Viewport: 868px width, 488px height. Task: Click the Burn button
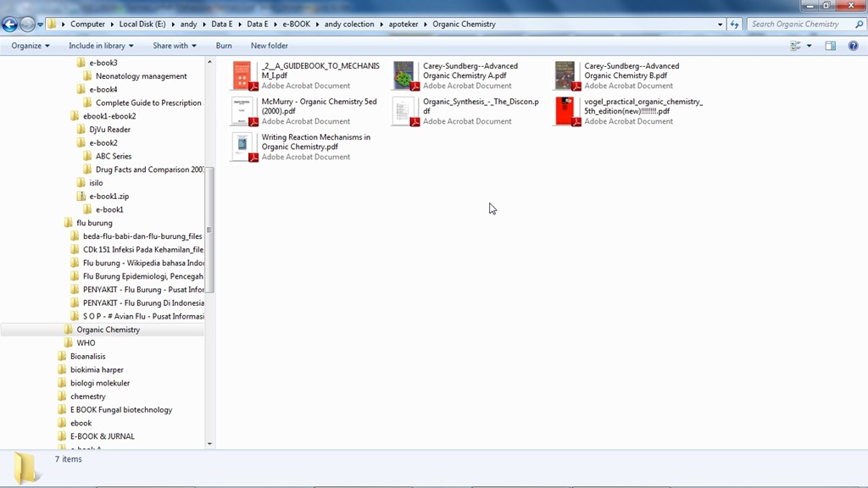coord(224,46)
